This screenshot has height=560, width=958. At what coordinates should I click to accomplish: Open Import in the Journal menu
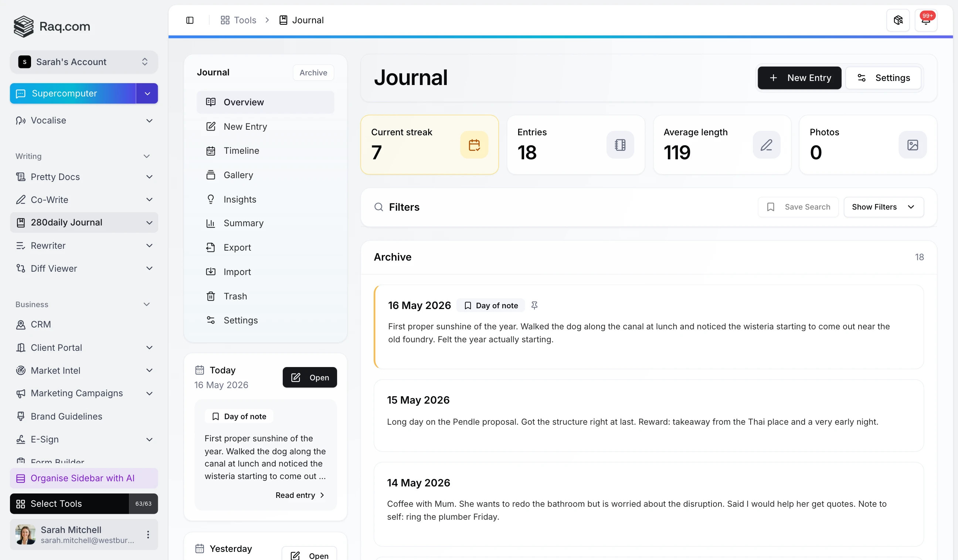coord(265,272)
